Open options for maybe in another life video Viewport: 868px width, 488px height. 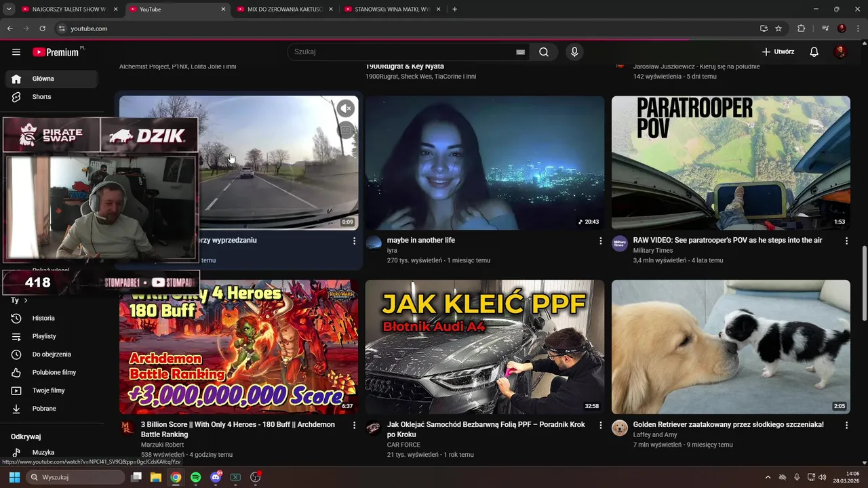tap(600, 241)
